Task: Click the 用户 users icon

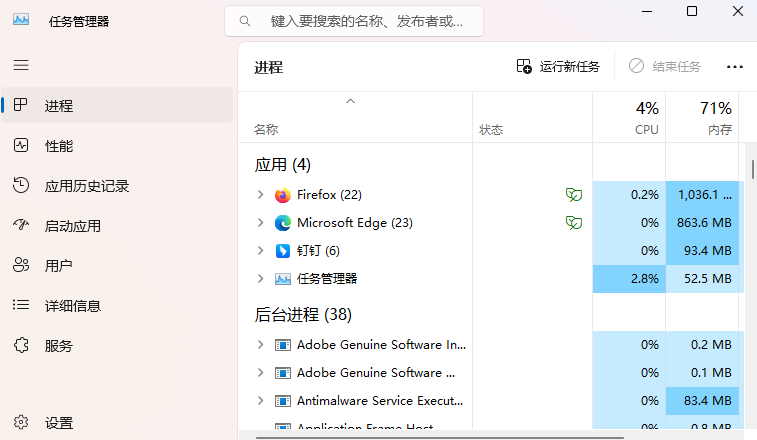Action: click(x=21, y=265)
